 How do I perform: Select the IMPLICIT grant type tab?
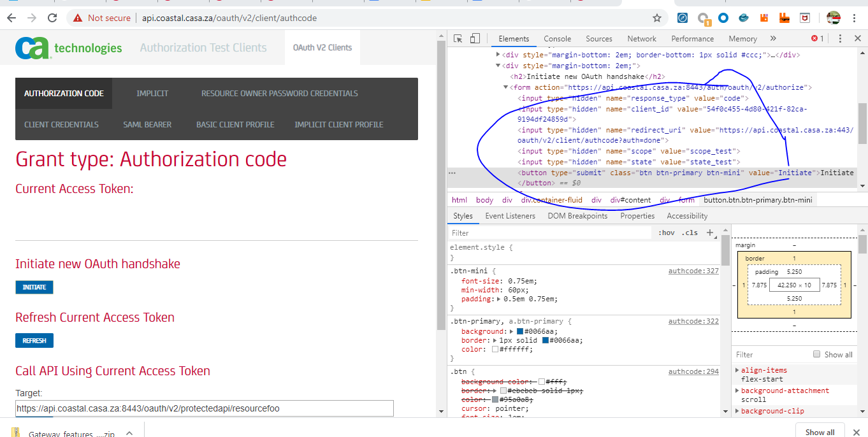[152, 93]
